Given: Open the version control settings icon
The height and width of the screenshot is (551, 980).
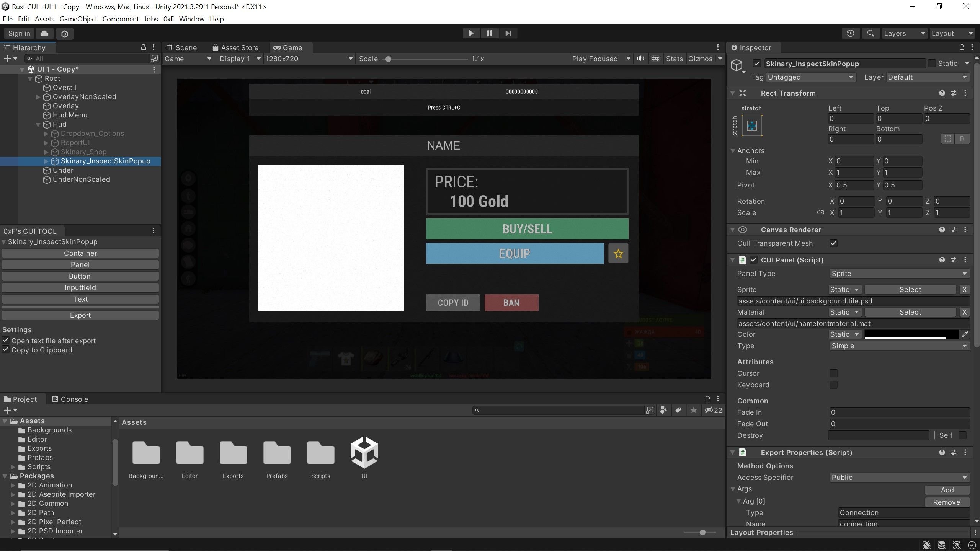Looking at the screenshot, I should (x=65, y=34).
